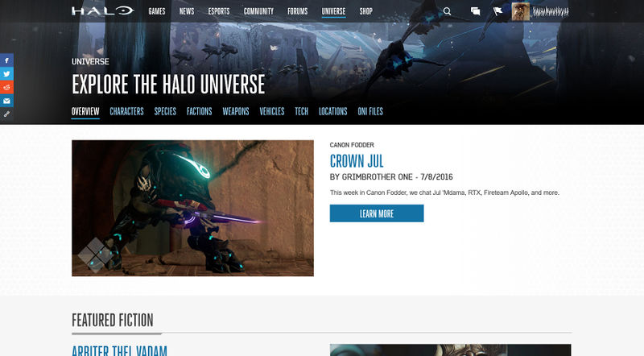Share page via email icon
This screenshot has height=356, width=644.
tap(6, 101)
